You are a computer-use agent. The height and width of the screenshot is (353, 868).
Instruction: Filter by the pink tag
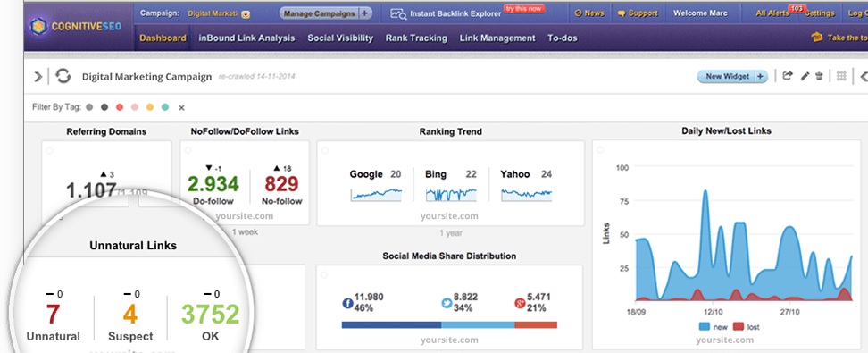[135, 107]
